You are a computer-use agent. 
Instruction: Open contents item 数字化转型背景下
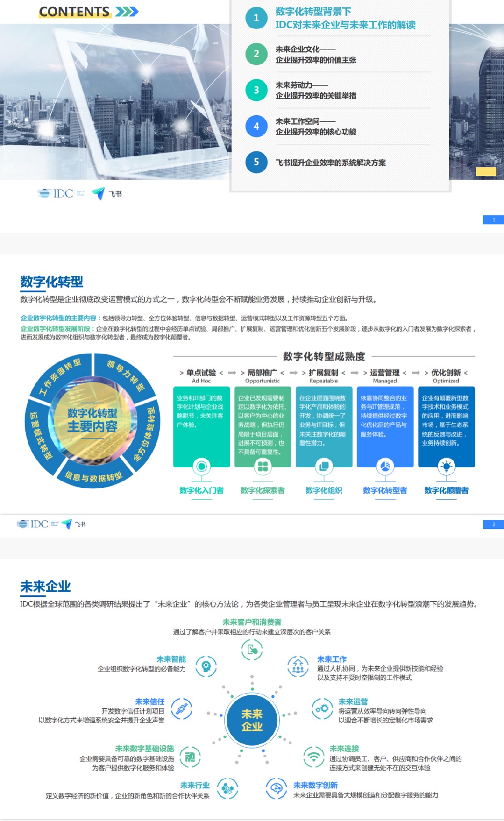(x=345, y=18)
